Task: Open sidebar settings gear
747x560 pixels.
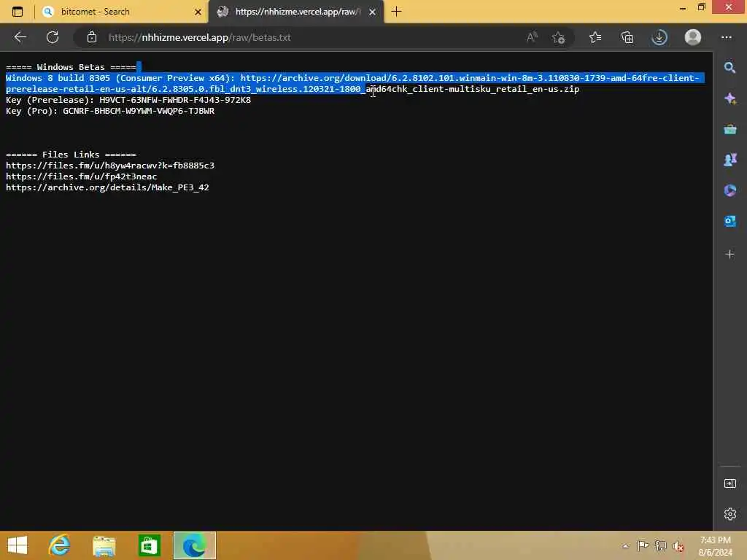Action: click(729, 514)
